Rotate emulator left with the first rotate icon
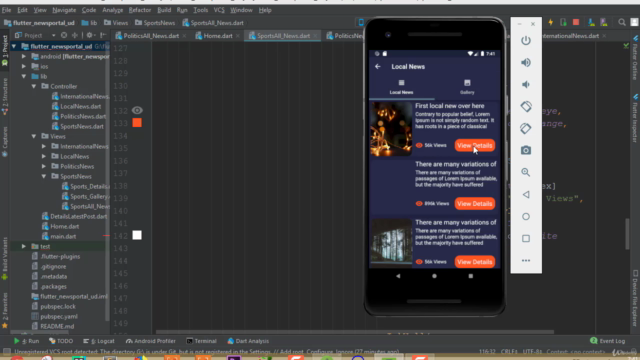 pos(526,107)
